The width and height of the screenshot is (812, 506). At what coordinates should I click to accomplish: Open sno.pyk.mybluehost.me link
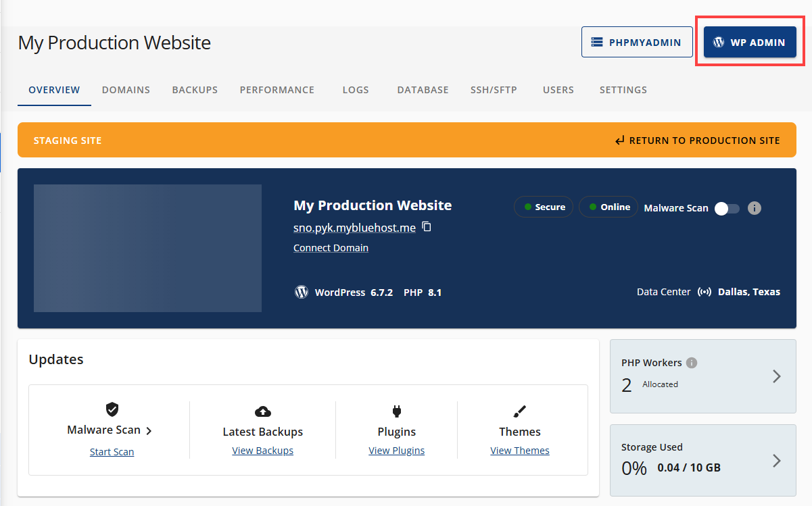[x=354, y=228]
